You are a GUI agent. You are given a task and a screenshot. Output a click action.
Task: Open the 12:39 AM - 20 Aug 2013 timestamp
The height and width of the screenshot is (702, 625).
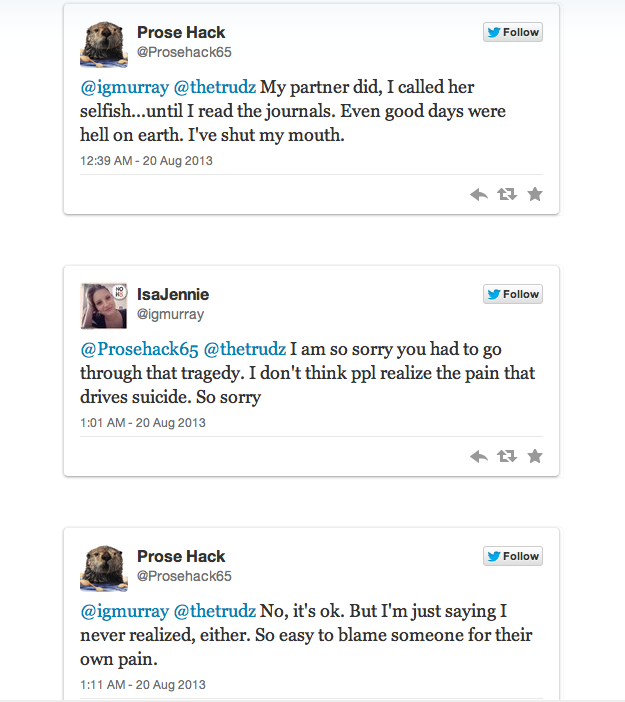point(146,160)
